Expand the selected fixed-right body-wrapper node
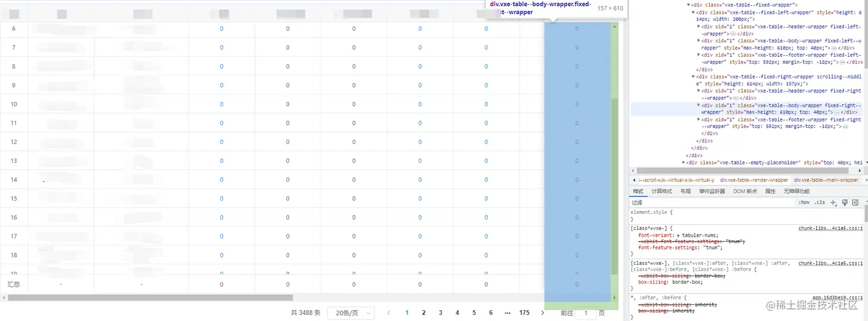Image resolution: width=868 pixels, height=321 pixels. coord(699,105)
